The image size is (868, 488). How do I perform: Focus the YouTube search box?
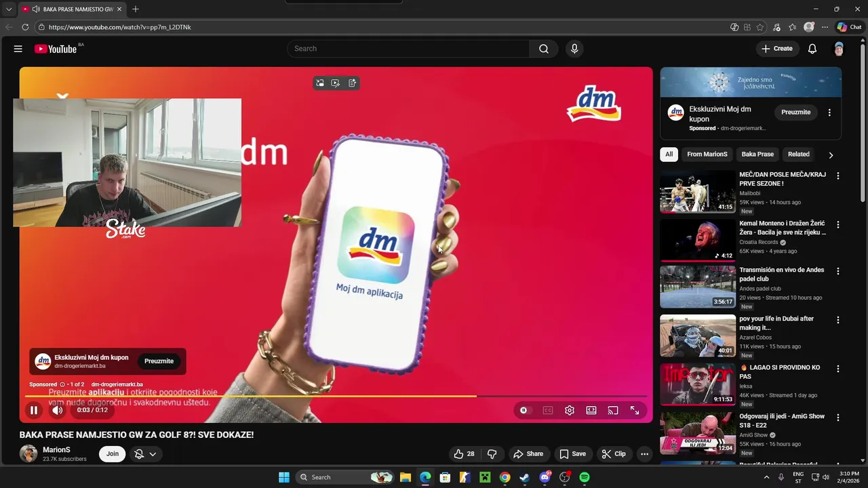click(x=408, y=49)
